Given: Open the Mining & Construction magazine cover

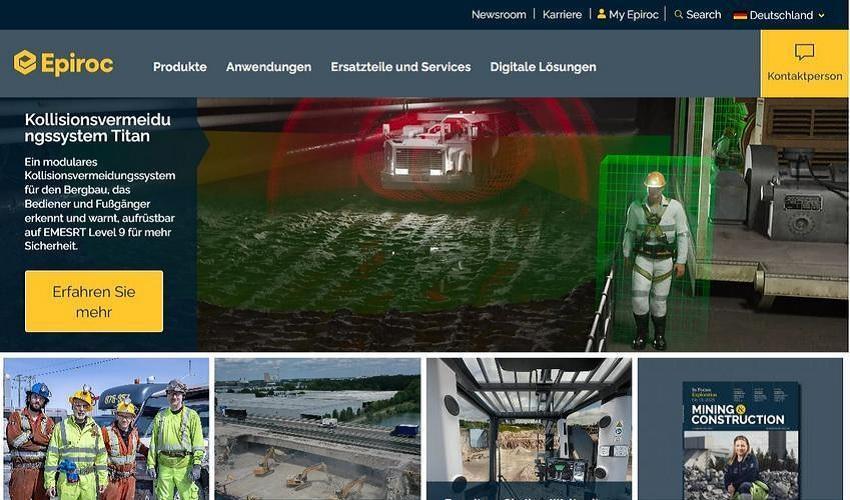Looking at the screenshot, I should tap(740, 440).
